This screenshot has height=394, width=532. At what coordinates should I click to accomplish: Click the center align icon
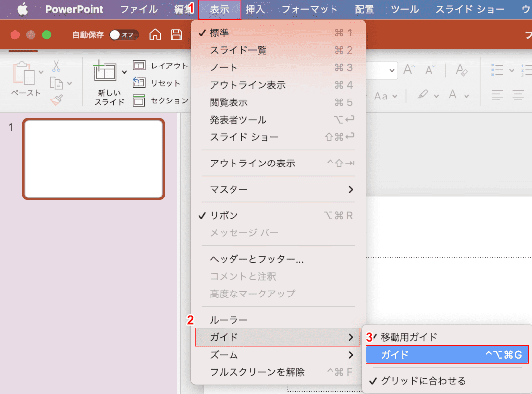click(518, 95)
